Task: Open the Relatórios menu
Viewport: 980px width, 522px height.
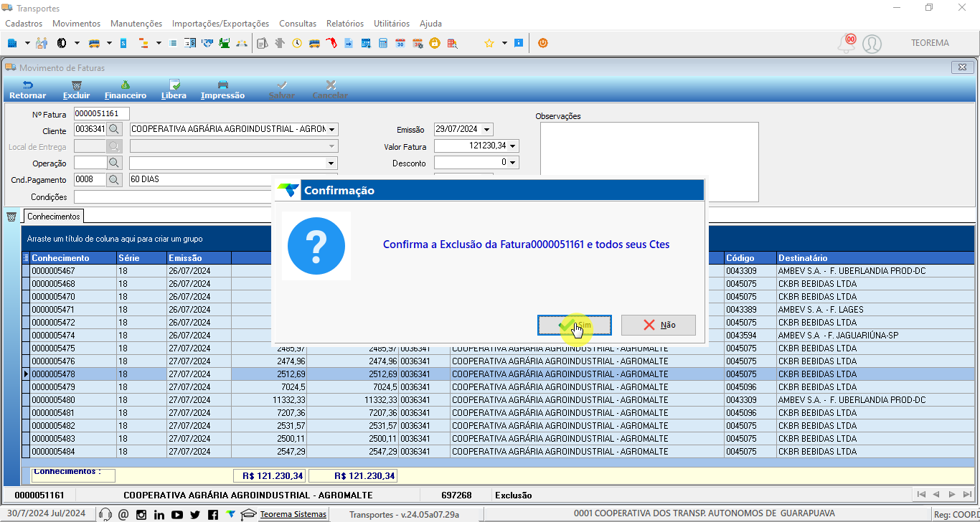Action: (345, 24)
